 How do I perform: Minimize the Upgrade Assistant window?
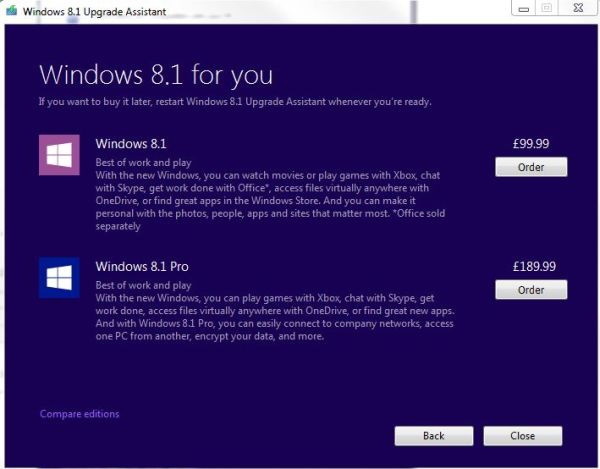point(523,8)
